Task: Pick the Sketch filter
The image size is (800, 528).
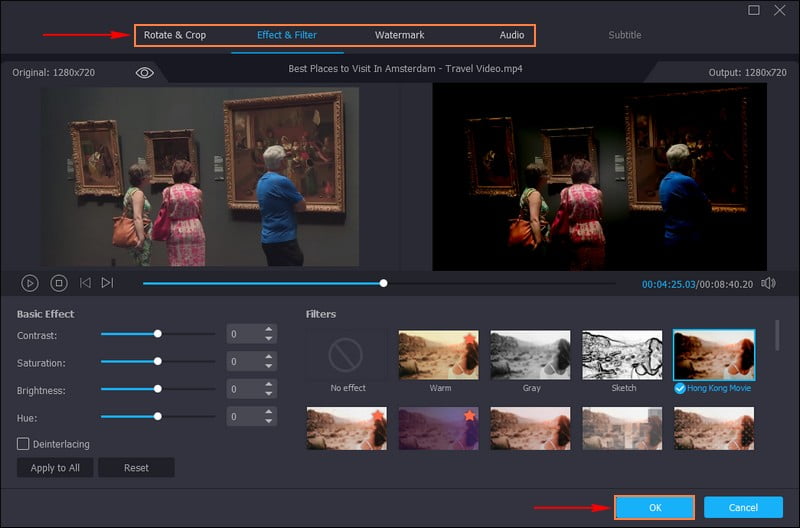Action: [x=622, y=354]
